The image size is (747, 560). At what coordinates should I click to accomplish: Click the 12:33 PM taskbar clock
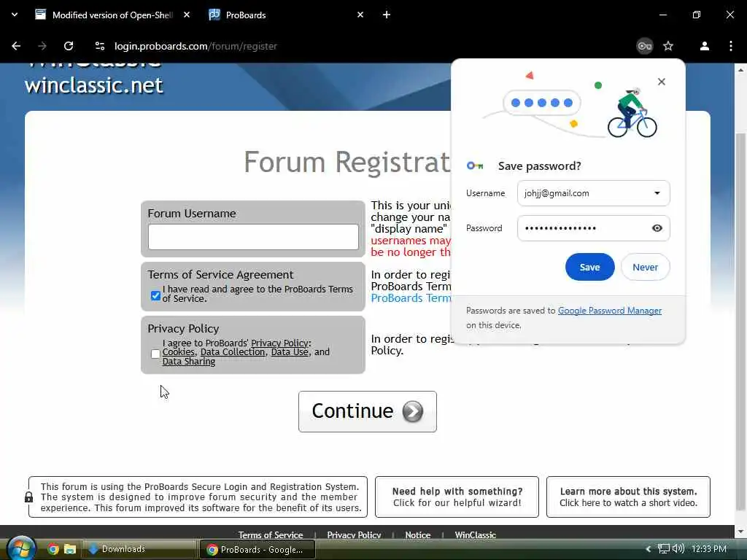(x=708, y=549)
